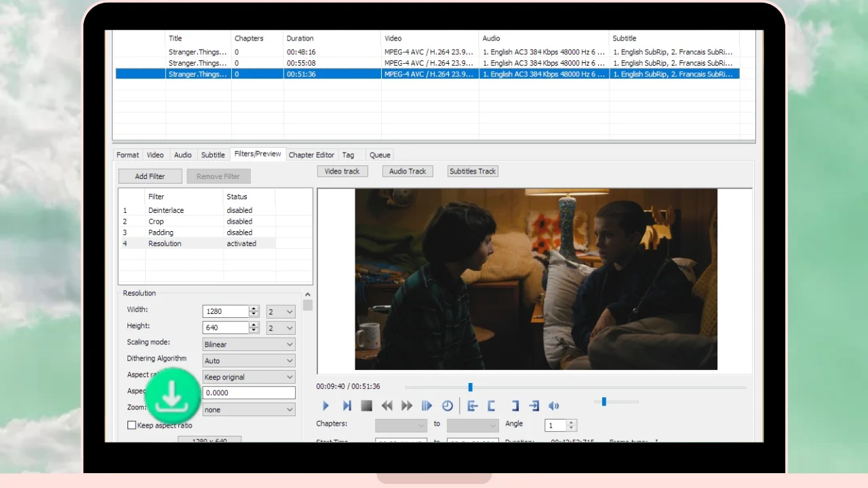The image size is (868, 488).
Task: Increase Width with the spinner up arrow
Action: point(254,308)
